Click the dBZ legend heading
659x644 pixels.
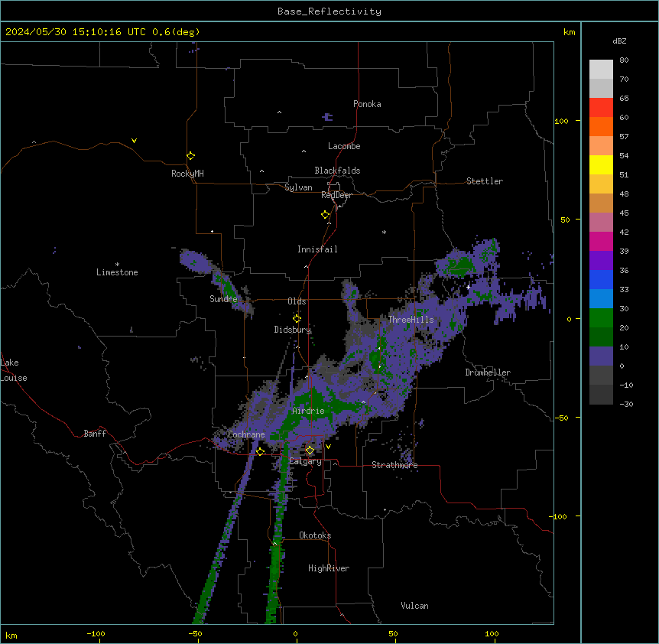(x=619, y=41)
